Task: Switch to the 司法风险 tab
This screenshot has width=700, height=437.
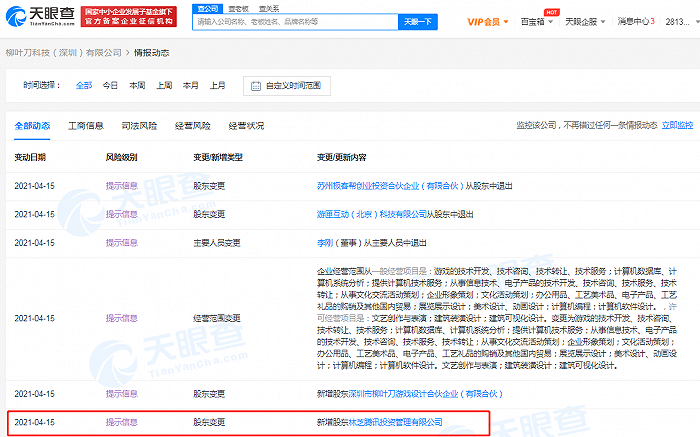Action: [x=139, y=126]
